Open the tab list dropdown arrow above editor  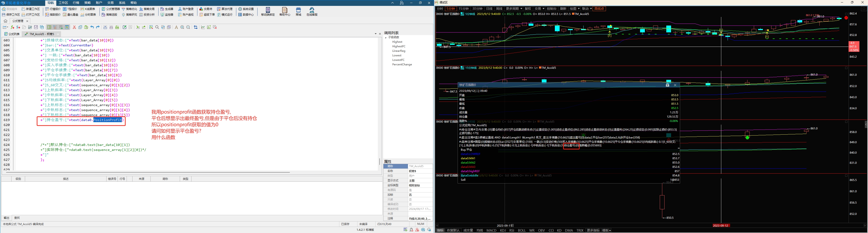[x=376, y=34]
